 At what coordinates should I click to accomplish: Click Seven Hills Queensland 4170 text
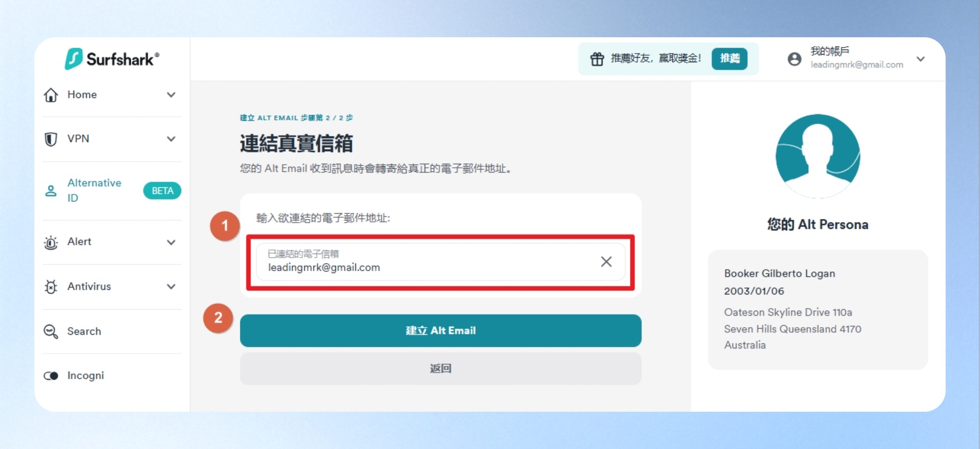click(x=793, y=329)
